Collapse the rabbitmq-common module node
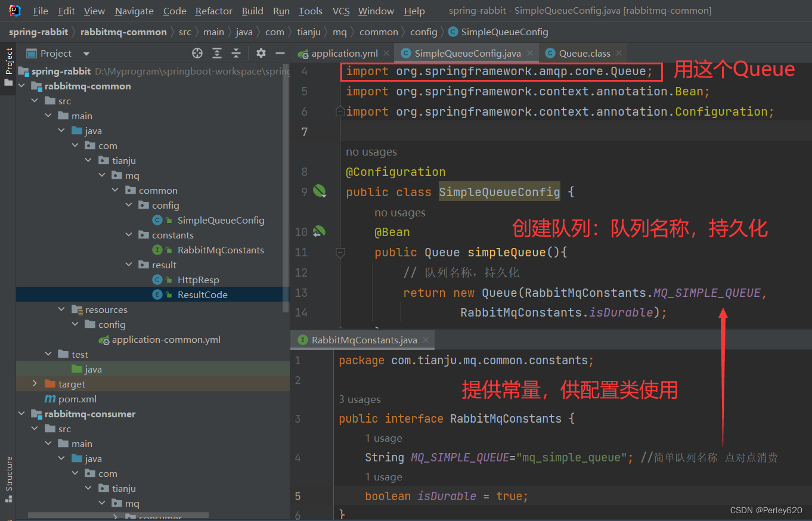Screen dimensions: 812x521 [x=22, y=86]
